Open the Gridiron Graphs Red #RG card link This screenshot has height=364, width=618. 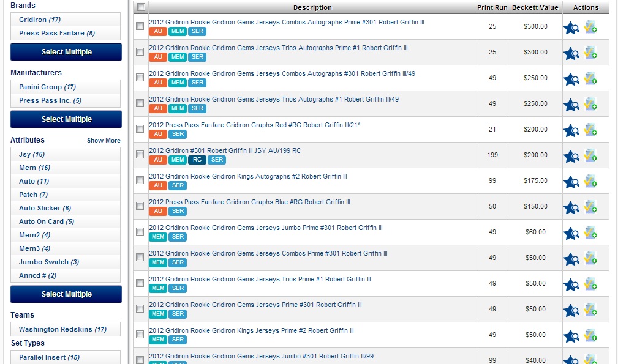255,125
